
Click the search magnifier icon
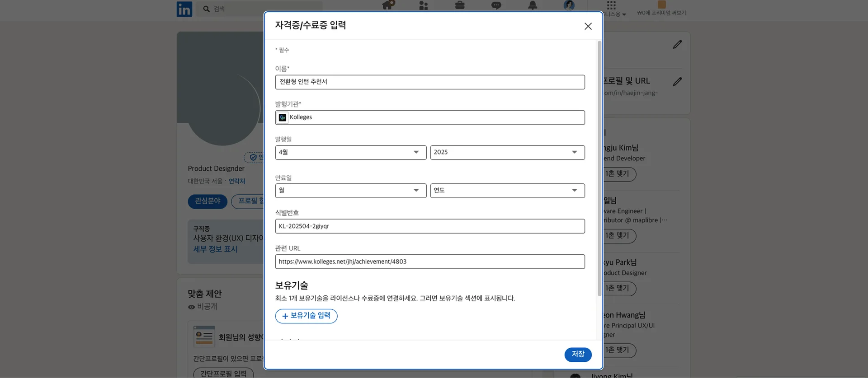click(x=207, y=9)
